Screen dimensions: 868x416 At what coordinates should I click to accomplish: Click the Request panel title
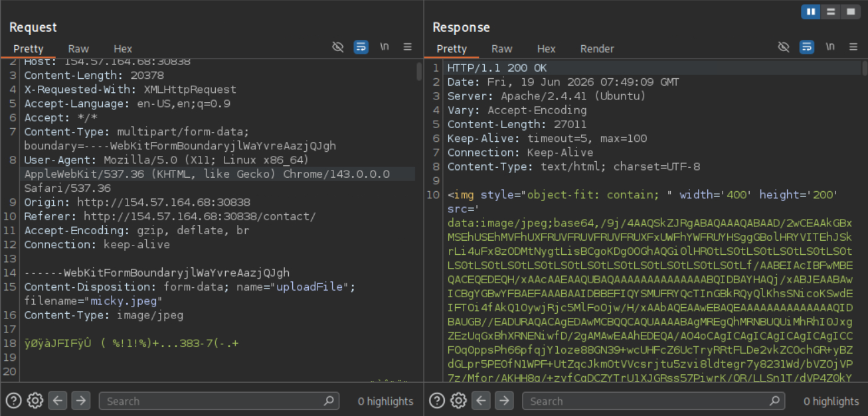33,27
